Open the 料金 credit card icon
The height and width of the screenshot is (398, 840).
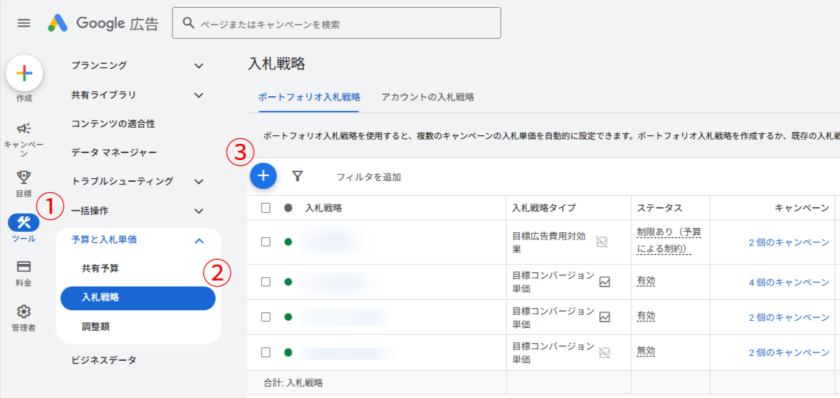click(x=24, y=266)
